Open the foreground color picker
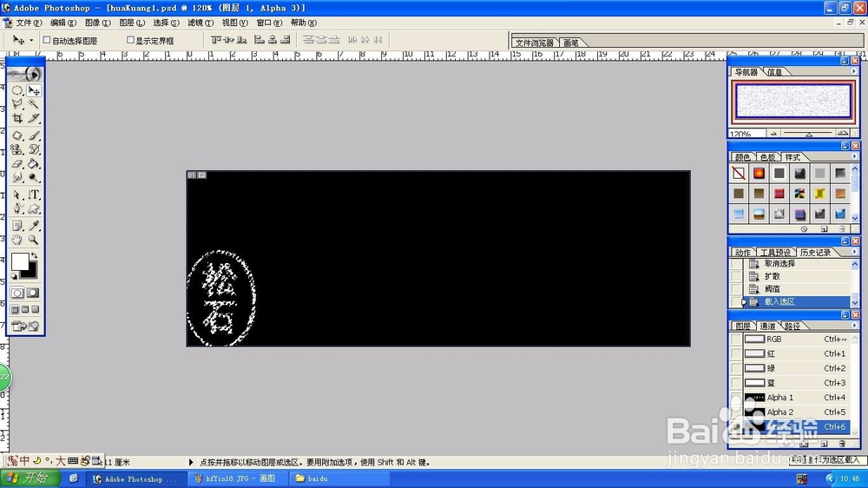Image resolution: width=868 pixels, height=488 pixels. [x=18, y=260]
